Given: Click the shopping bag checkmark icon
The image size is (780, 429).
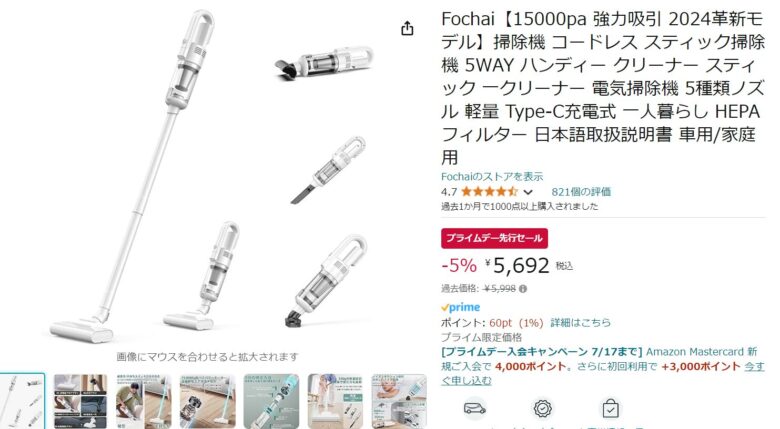Looking at the screenshot, I should point(610,409).
